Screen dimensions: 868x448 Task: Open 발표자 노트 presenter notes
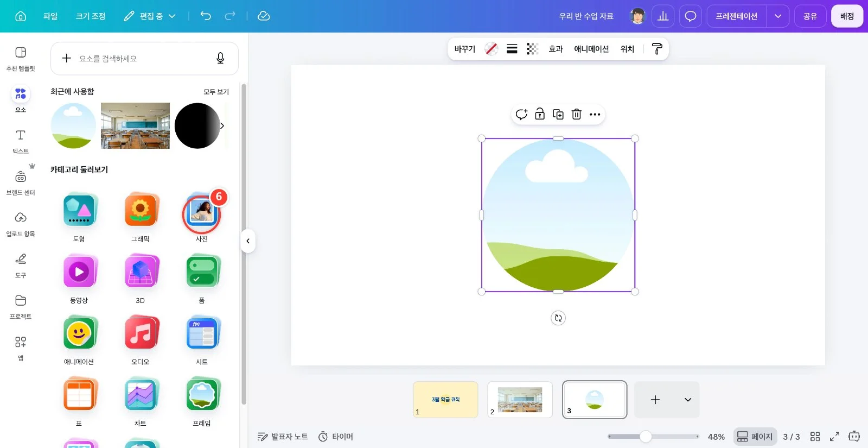283,437
